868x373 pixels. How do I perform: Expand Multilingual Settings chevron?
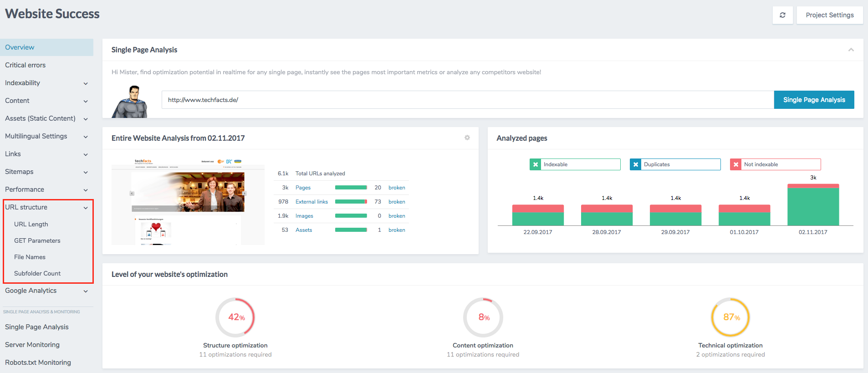click(86, 137)
